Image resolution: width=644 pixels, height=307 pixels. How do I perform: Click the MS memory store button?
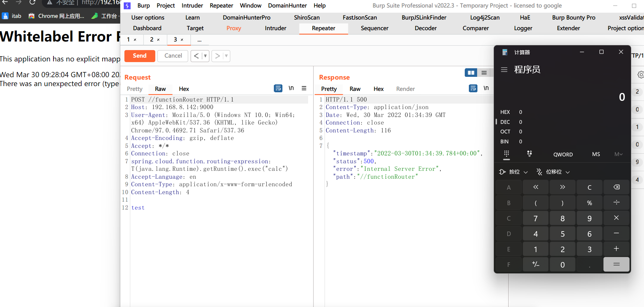coord(596,154)
